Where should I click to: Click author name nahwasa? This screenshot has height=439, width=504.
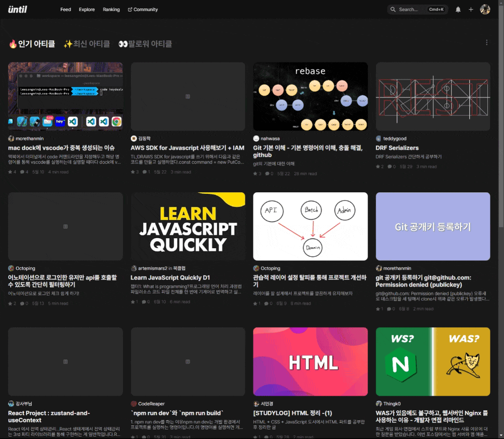pos(270,138)
